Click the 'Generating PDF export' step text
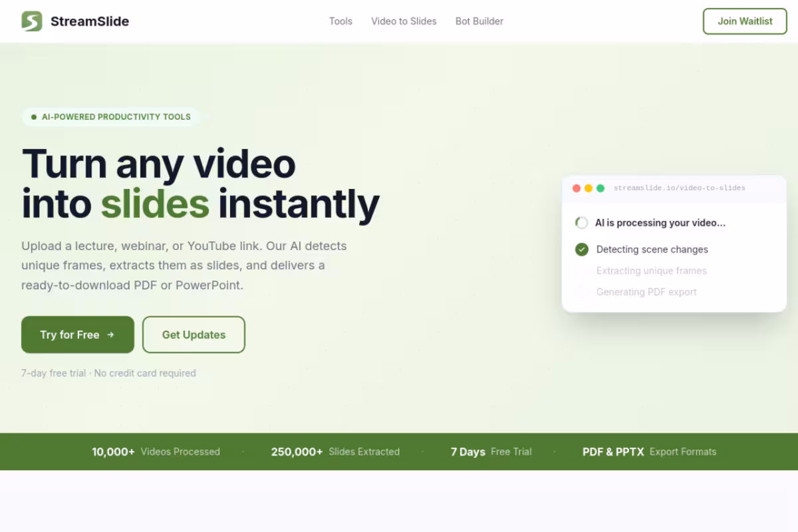 [646, 292]
